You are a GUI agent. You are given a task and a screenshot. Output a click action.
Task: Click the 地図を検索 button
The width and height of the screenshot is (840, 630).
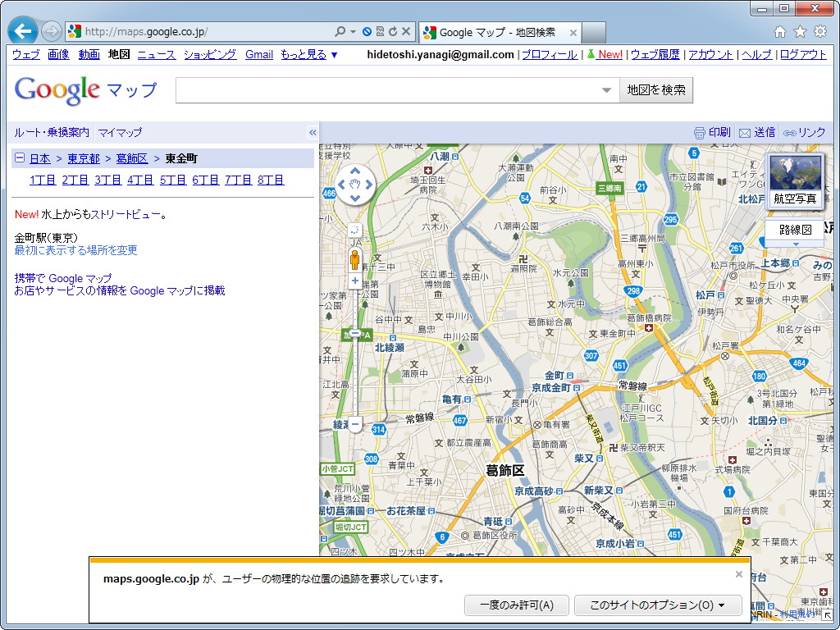pyautogui.click(x=656, y=90)
